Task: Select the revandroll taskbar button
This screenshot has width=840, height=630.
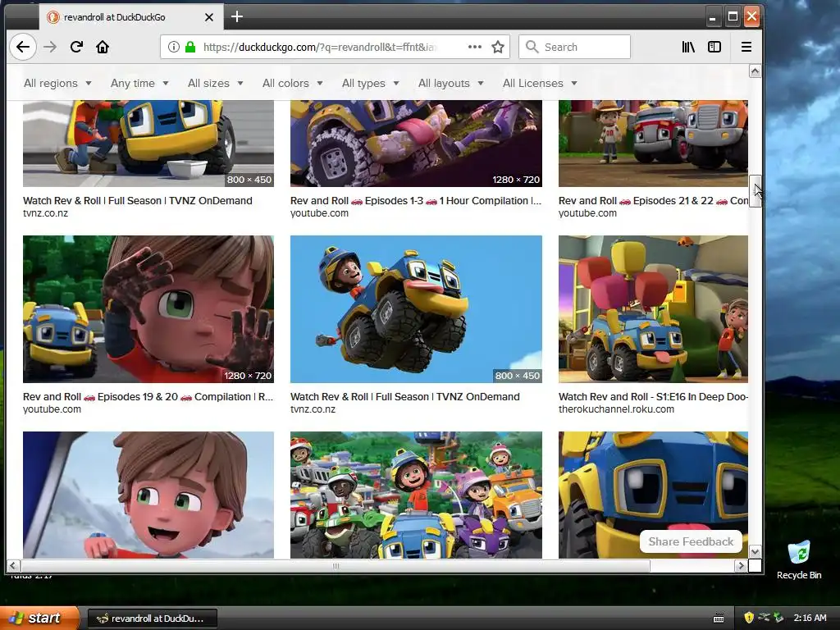Action: 152,619
